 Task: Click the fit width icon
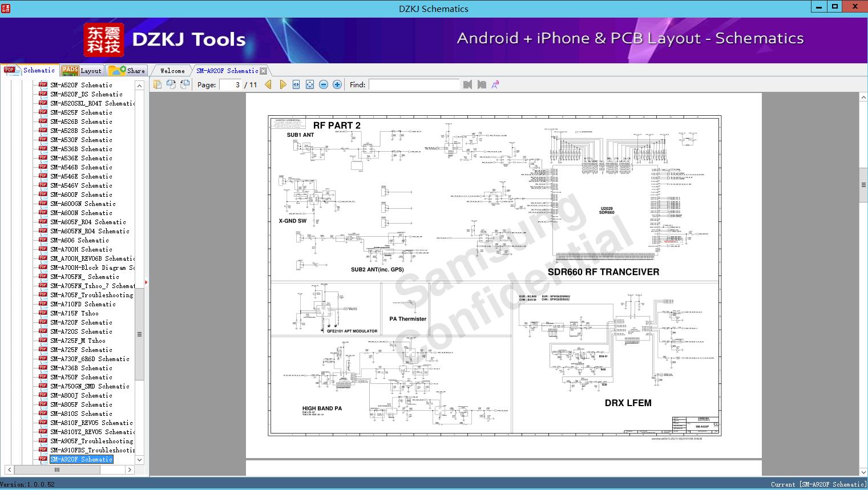pyautogui.click(x=296, y=84)
